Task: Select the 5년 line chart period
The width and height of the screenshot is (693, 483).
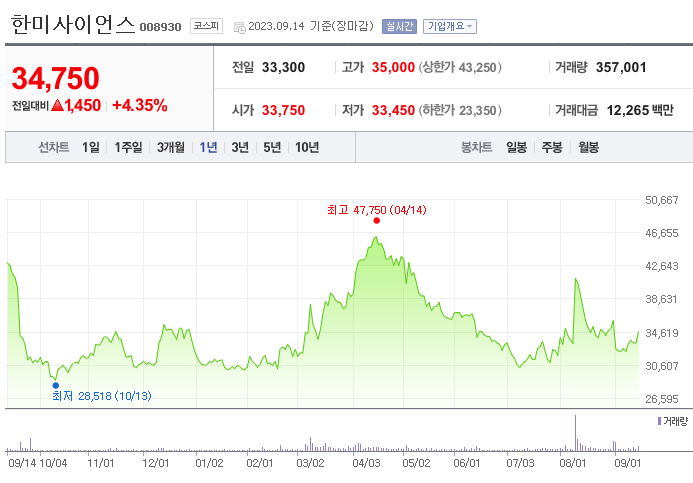Action: [x=272, y=147]
